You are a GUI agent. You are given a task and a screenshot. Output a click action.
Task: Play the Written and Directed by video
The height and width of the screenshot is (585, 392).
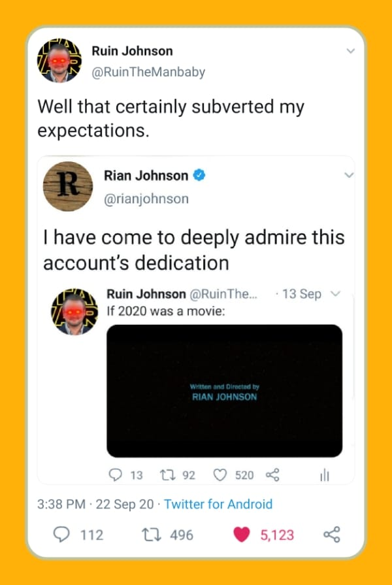coord(224,391)
